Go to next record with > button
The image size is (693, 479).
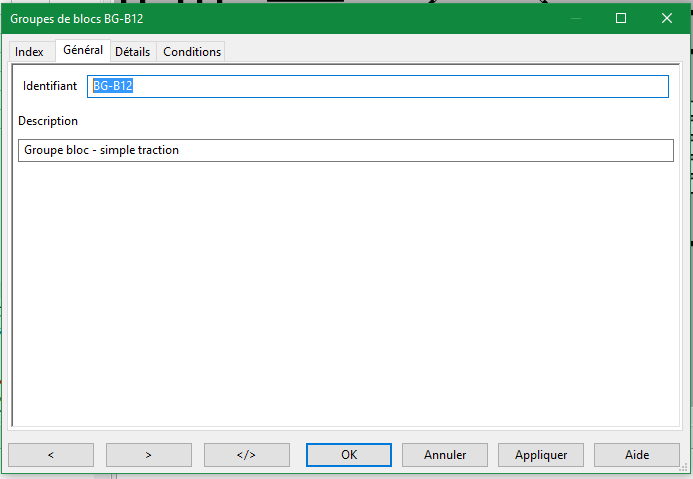(x=148, y=454)
